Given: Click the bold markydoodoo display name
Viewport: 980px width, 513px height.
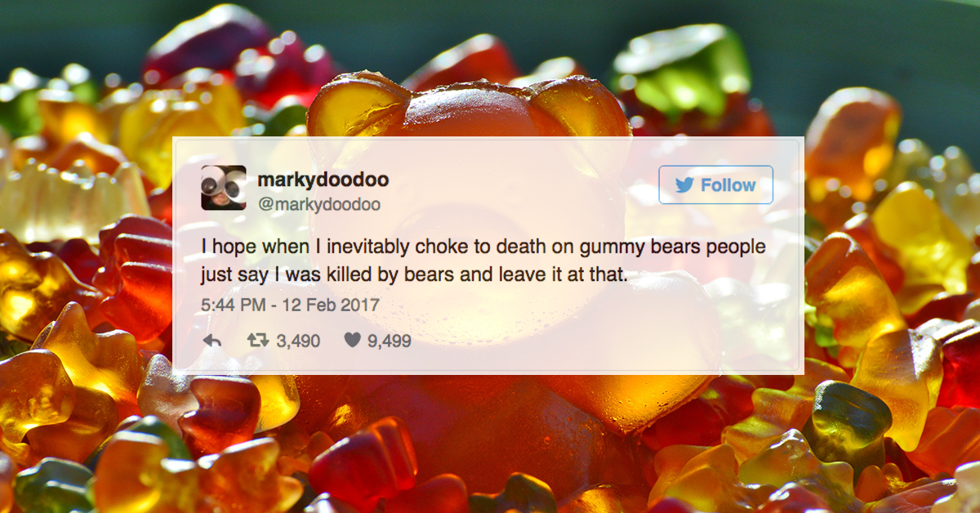Looking at the screenshot, I should click(323, 179).
